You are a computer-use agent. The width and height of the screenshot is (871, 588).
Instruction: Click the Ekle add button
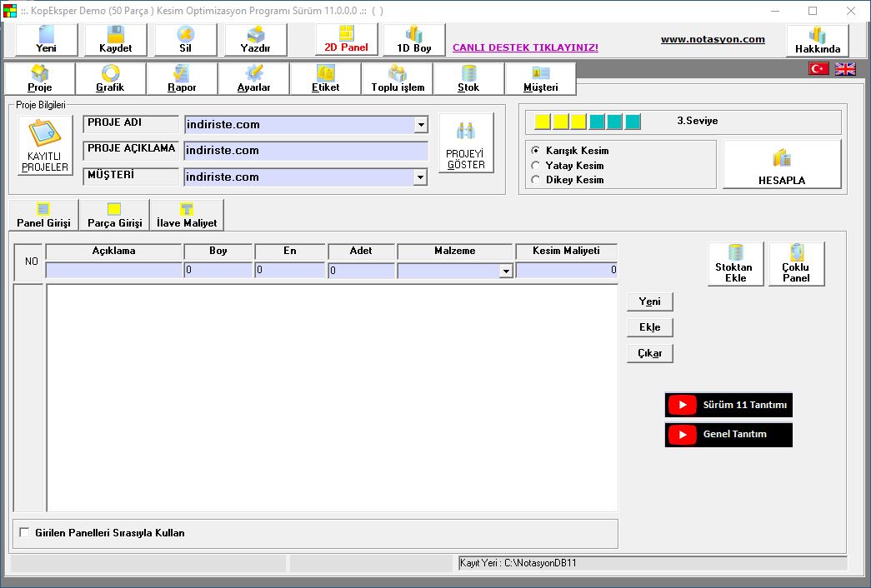point(650,327)
